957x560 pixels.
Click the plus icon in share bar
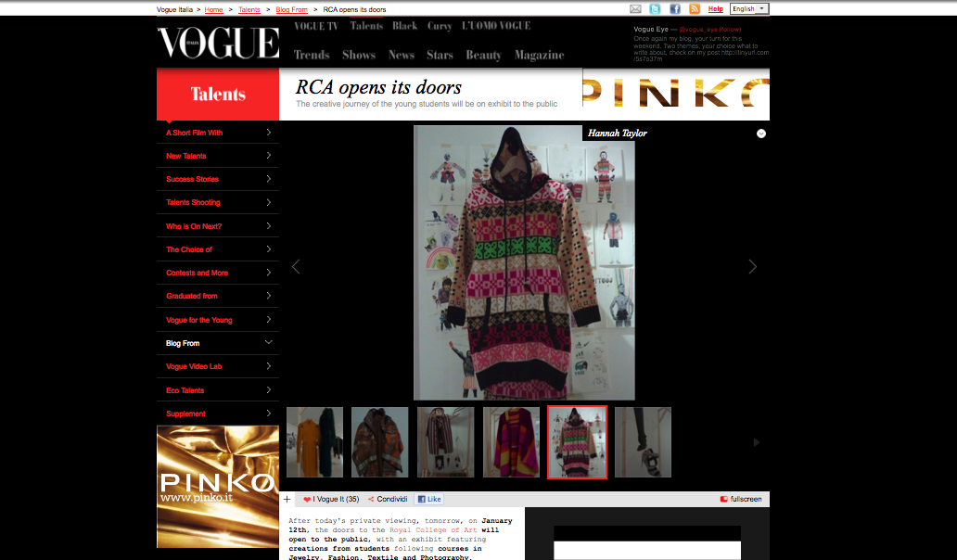click(x=287, y=499)
